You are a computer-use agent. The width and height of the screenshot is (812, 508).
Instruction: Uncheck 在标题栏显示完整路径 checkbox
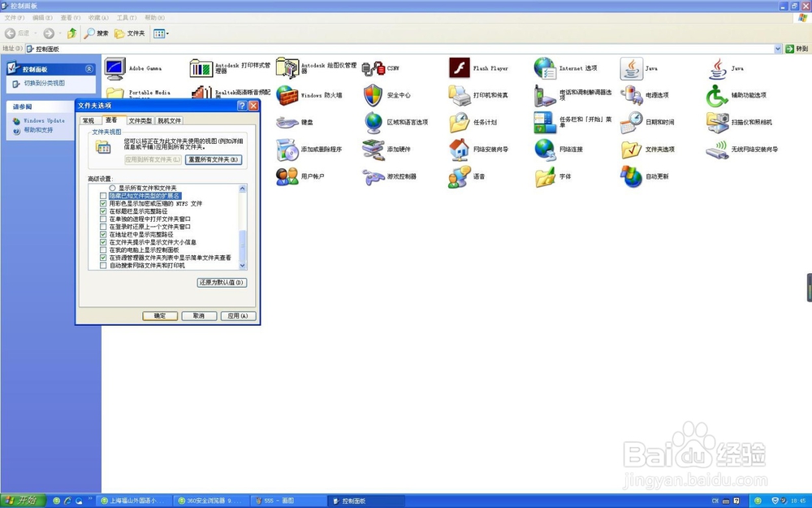pyautogui.click(x=103, y=211)
